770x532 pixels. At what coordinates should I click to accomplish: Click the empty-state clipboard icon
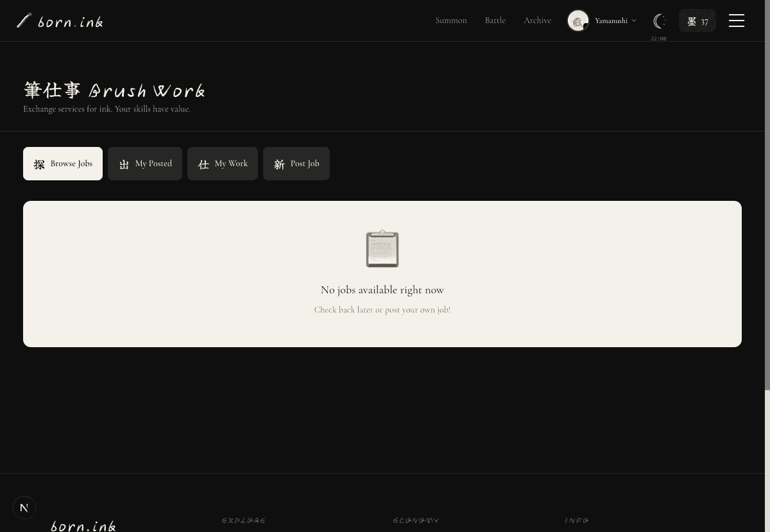(x=382, y=248)
